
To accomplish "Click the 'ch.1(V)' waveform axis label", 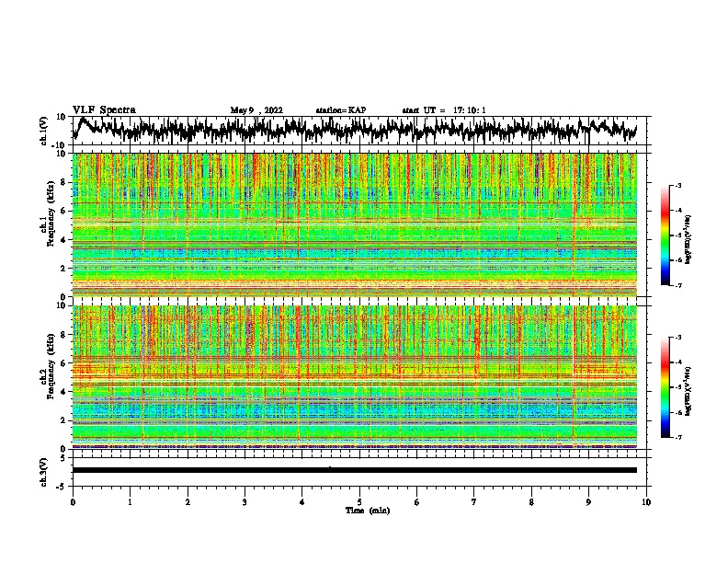I will 44,131.
